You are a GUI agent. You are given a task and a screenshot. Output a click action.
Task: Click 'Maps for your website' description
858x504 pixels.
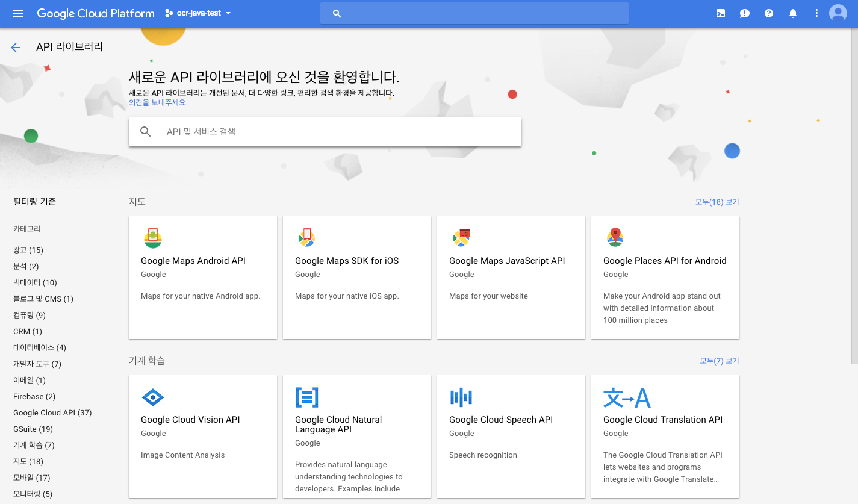tap(488, 296)
